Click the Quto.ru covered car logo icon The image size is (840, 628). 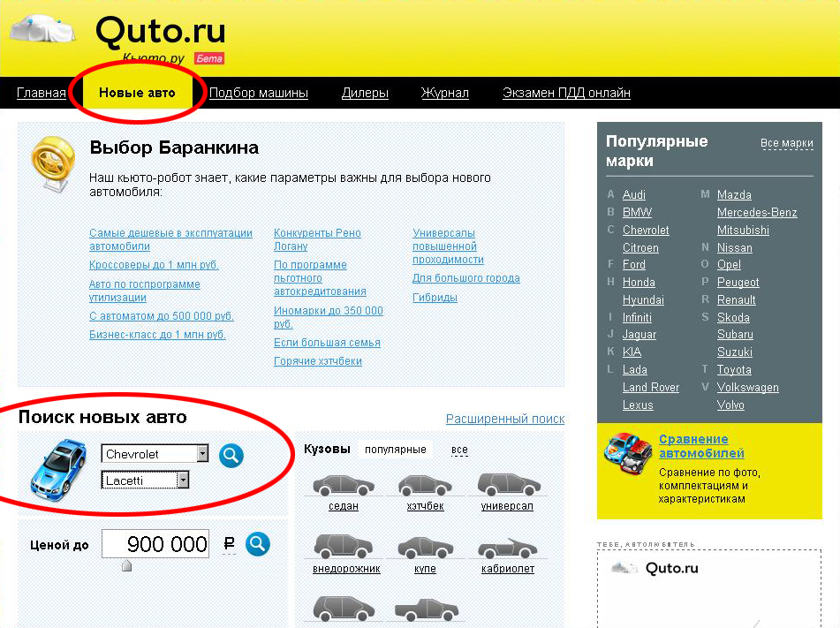point(43,29)
